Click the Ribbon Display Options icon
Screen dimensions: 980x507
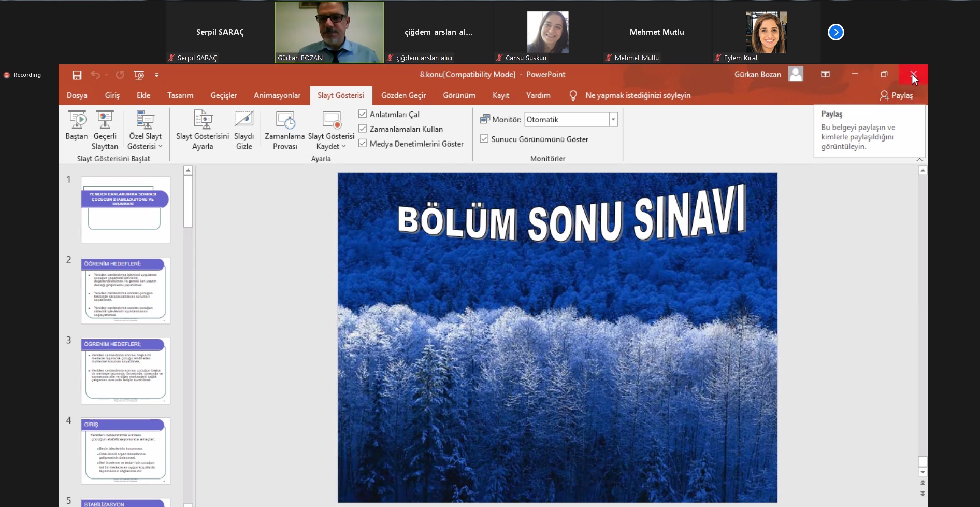coord(826,74)
